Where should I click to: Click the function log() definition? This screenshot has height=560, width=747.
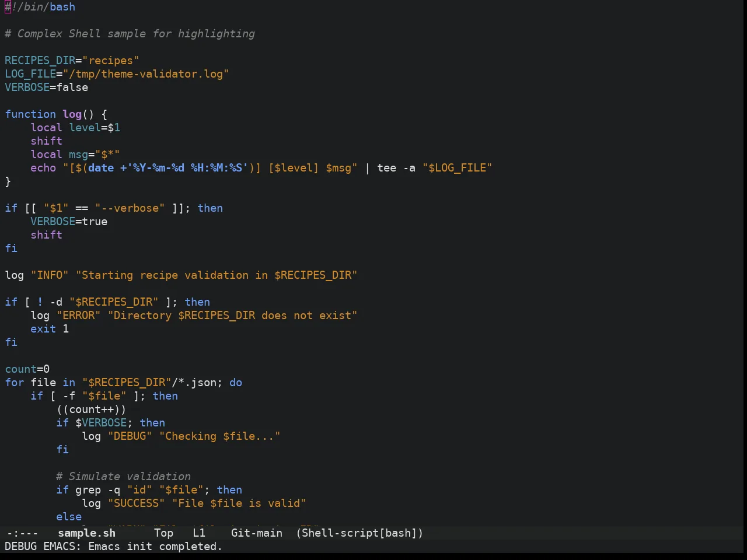(56, 114)
